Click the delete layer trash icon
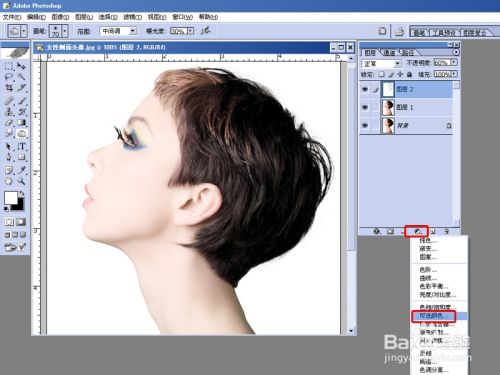Screen dimensions: 500x375 pyautogui.click(x=446, y=231)
